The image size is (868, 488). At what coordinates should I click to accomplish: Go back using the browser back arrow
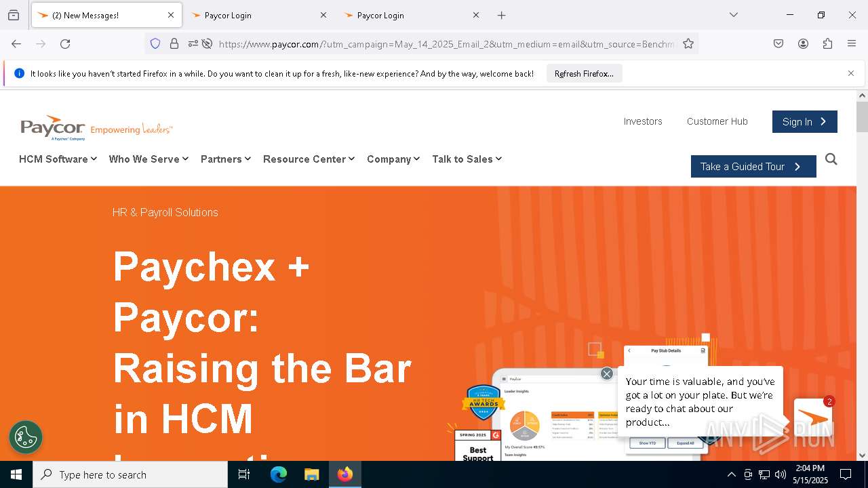[x=16, y=43]
